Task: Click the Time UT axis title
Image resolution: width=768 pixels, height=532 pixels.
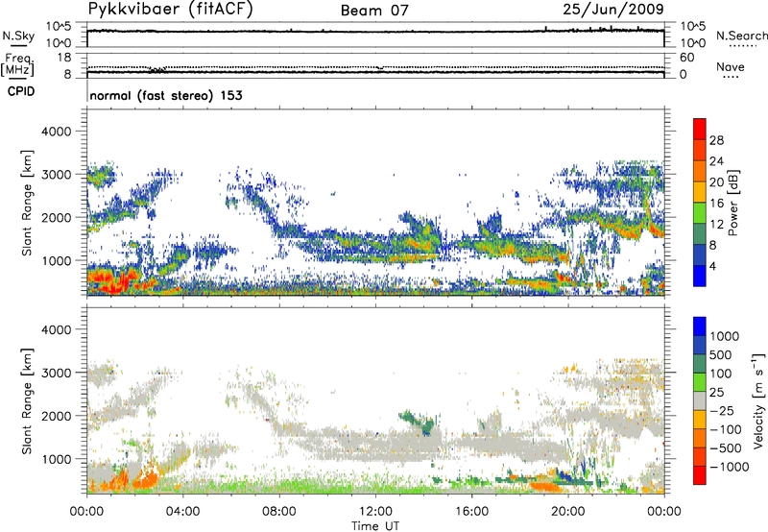Action: point(375,526)
